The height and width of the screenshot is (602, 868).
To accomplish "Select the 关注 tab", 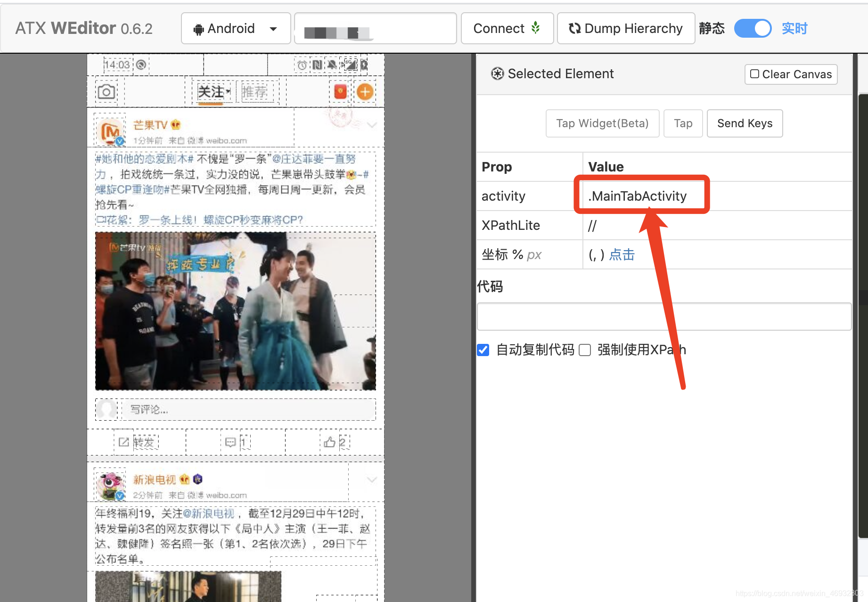I will click(211, 92).
